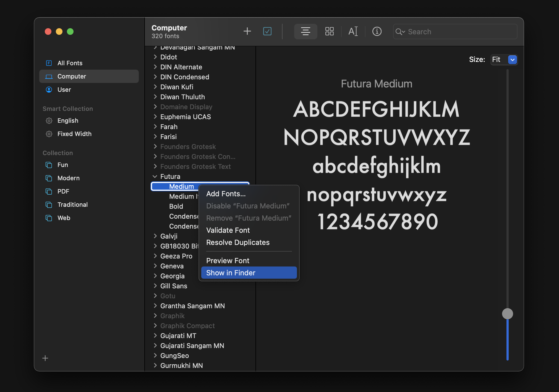Choose Resolve Duplicates menu item
The image size is (559, 392).
click(x=249, y=242)
